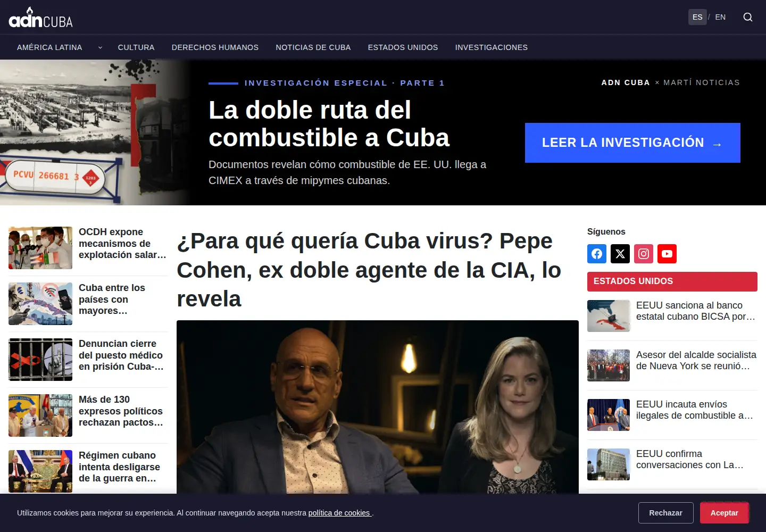Navigate to Estados Unidos menu item
Image resolution: width=766 pixels, height=532 pixels.
(x=403, y=47)
